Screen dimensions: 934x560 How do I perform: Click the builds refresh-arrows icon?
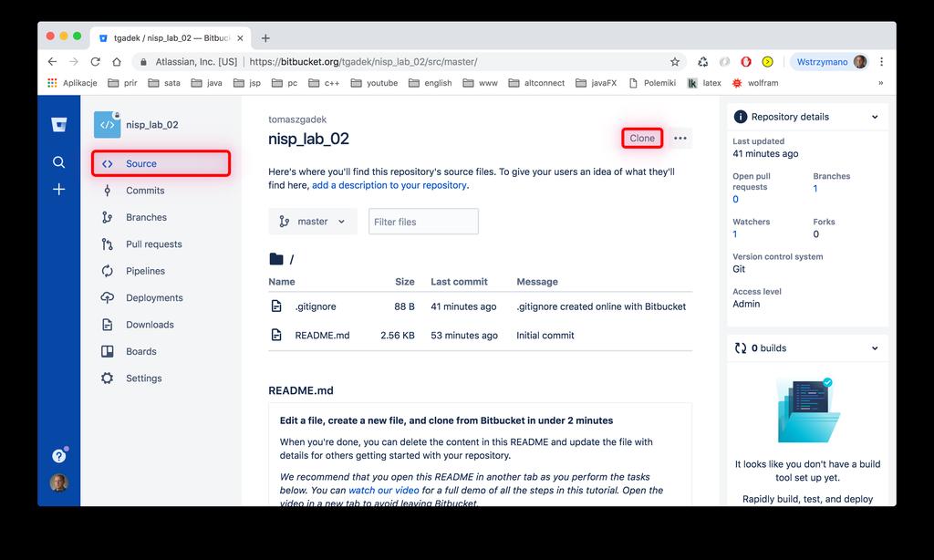741,347
